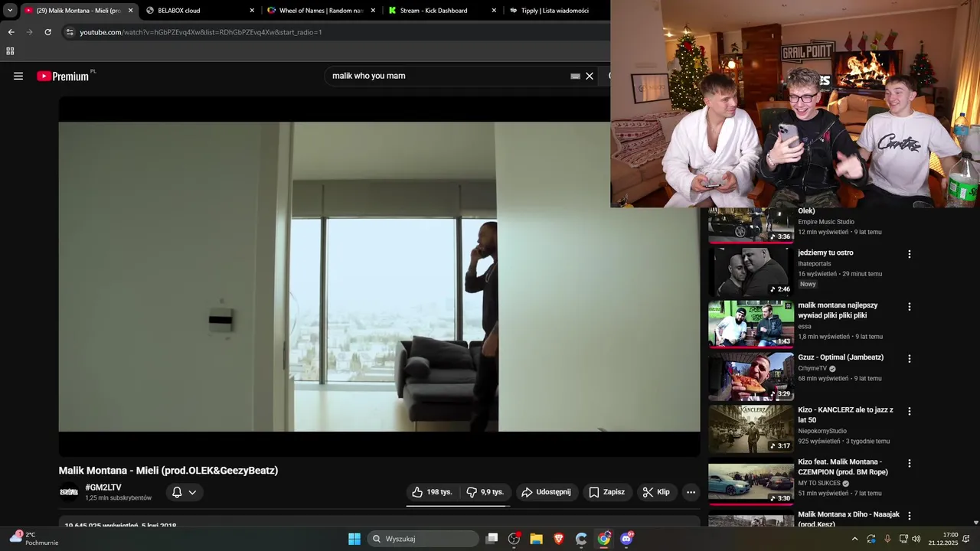The width and height of the screenshot is (980, 551).
Task: Open options menu for 'Kizo - KANCLERZ' video
Action: [910, 411]
